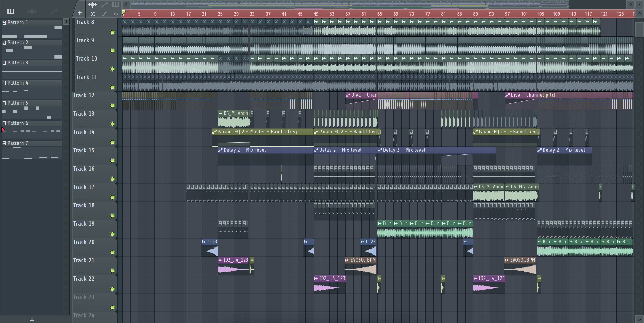The height and width of the screenshot is (323, 644).
Task: Select the Track 24 header
Action: (x=95, y=317)
